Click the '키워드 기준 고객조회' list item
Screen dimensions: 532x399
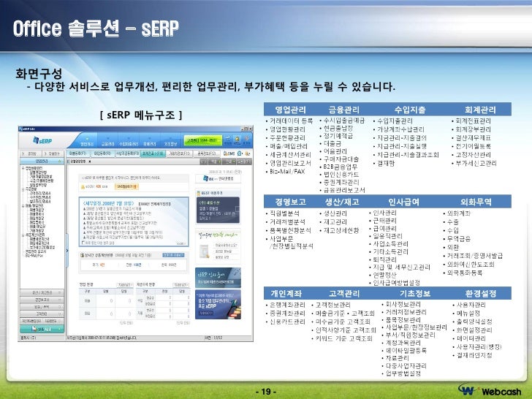pos(344,338)
